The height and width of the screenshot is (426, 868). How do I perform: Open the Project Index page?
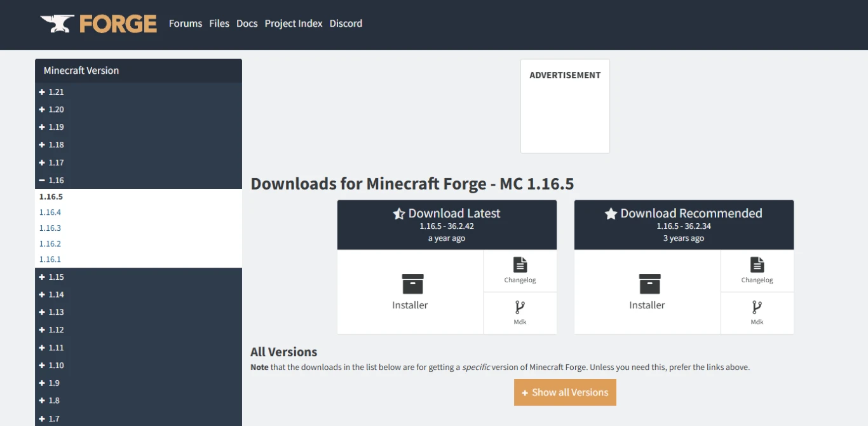(294, 24)
